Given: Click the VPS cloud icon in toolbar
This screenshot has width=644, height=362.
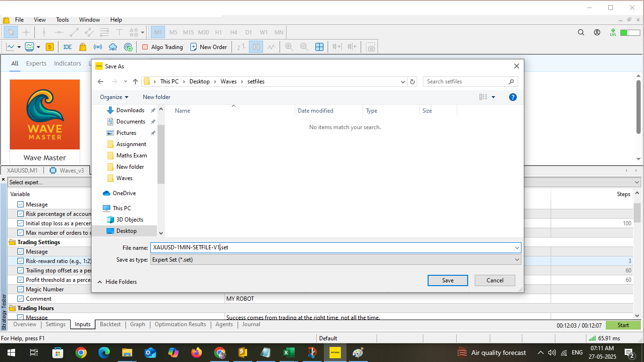Looking at the screenshot, I should [113, 47].
